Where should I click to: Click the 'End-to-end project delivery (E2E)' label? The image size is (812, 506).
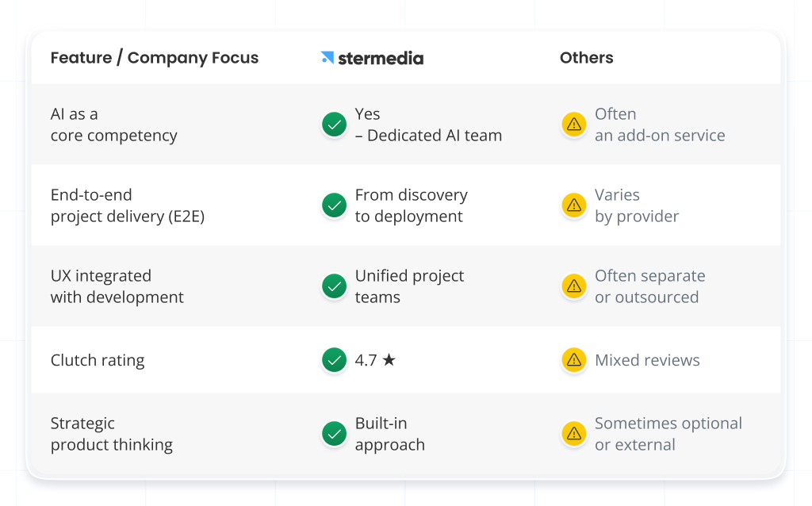(x=128, y=205)
